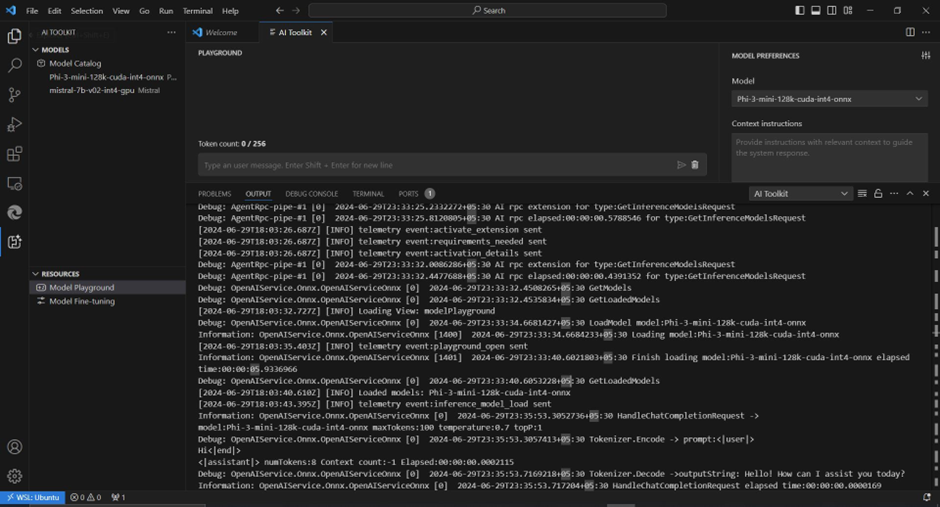940x507 pixels.
Task: Focus the title bar Search box
Action: tap(487, 10)
